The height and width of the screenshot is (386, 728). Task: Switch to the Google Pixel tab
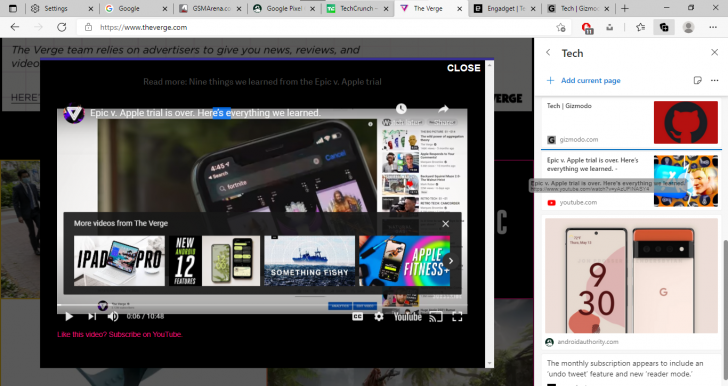(284, 8)
